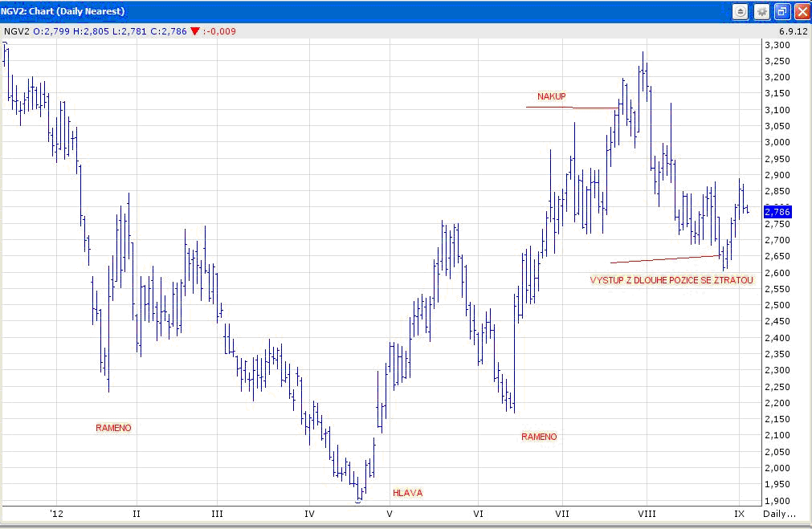
Task: Click the close value C:2,786
Action: pos(169,31)
